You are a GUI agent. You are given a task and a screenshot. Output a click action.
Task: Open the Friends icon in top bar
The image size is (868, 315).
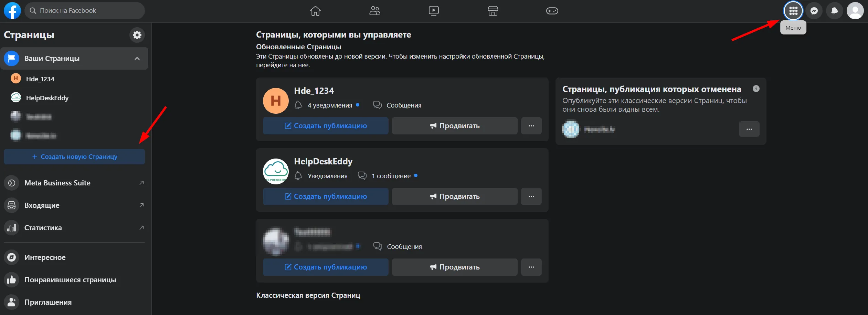point(374,11)
